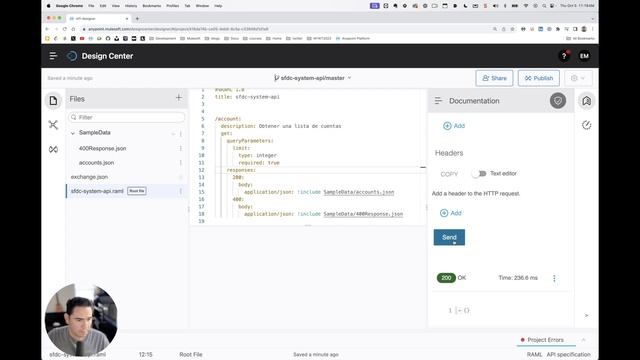Open the Chrome View menu
The image size is (640, 360).
[x=116, y=6]
